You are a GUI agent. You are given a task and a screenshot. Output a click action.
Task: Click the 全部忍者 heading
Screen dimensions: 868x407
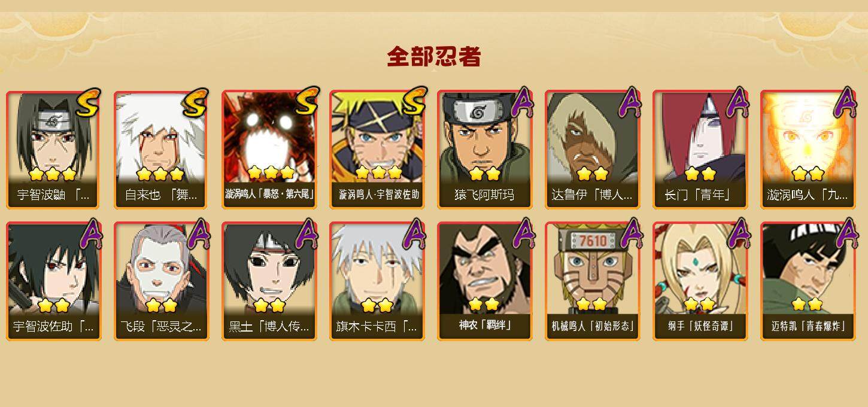434,57
